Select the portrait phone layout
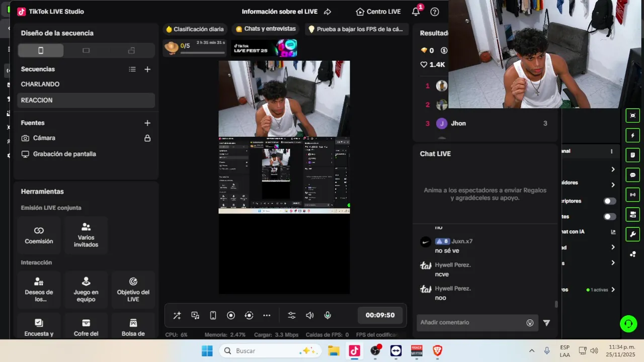Viewport: 644px width, 362px height. pyautogui.click(x=41, y=50)
